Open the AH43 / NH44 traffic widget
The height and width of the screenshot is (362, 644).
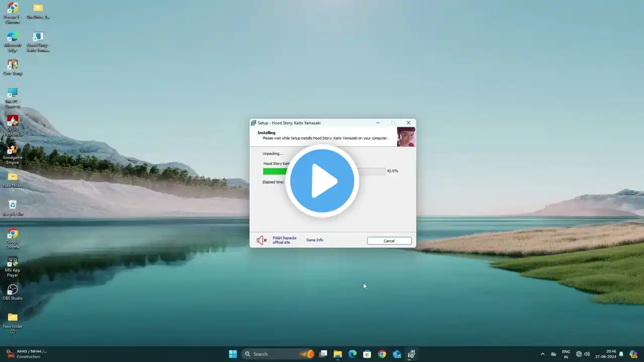pyautogui.click(x=28, y=354)
